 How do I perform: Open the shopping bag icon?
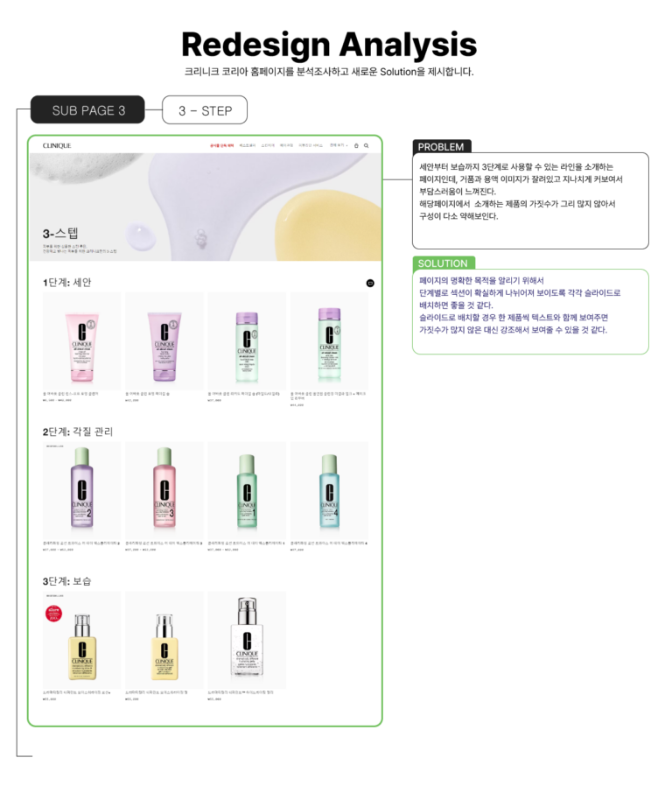pyautogui.click(x=356, y=145)
